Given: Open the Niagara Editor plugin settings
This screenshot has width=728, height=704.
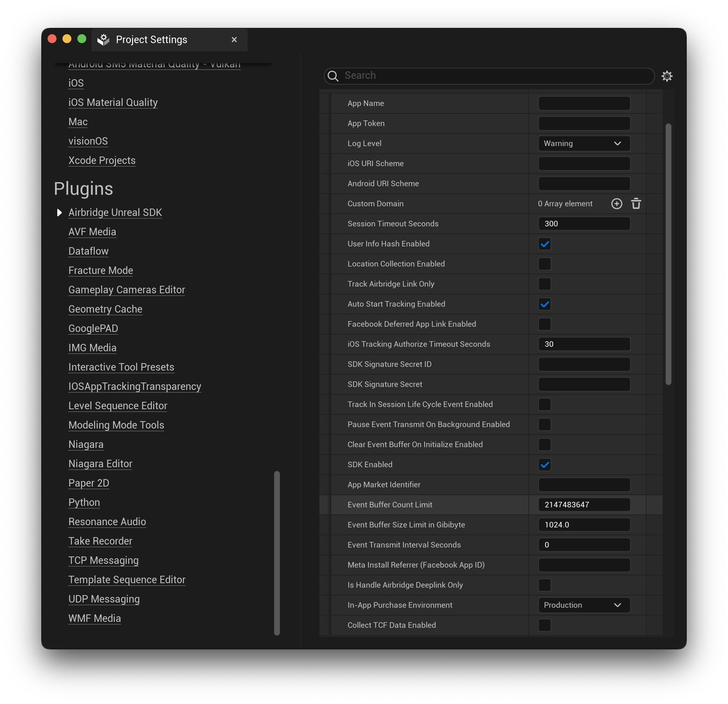Looking at the screenshot, I should click(x=100, y=464).
